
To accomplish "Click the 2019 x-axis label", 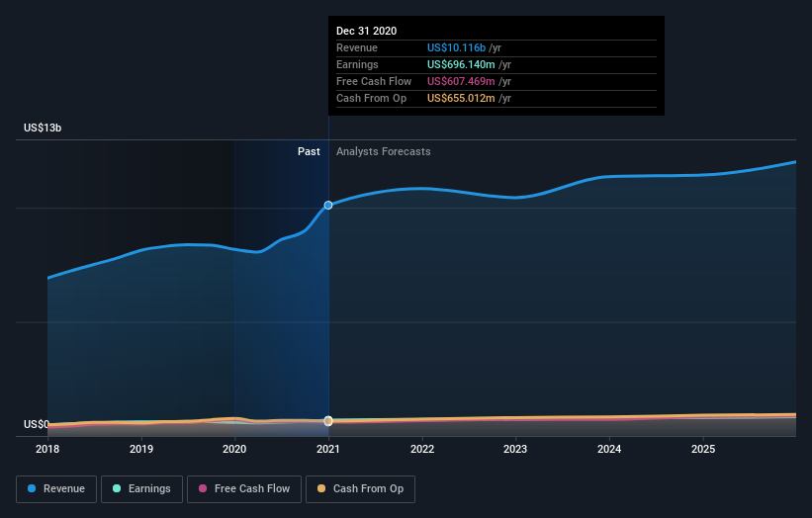I will pyautogui.click(x=141, y=449).
